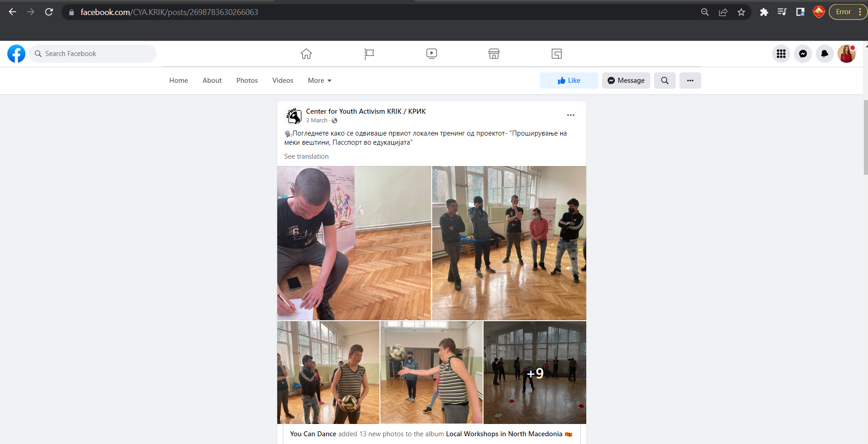Share this page from address bar
Image resolution: width=868 pixels, height=444 pixels.
pyautogui.click(x=723, y=12)
